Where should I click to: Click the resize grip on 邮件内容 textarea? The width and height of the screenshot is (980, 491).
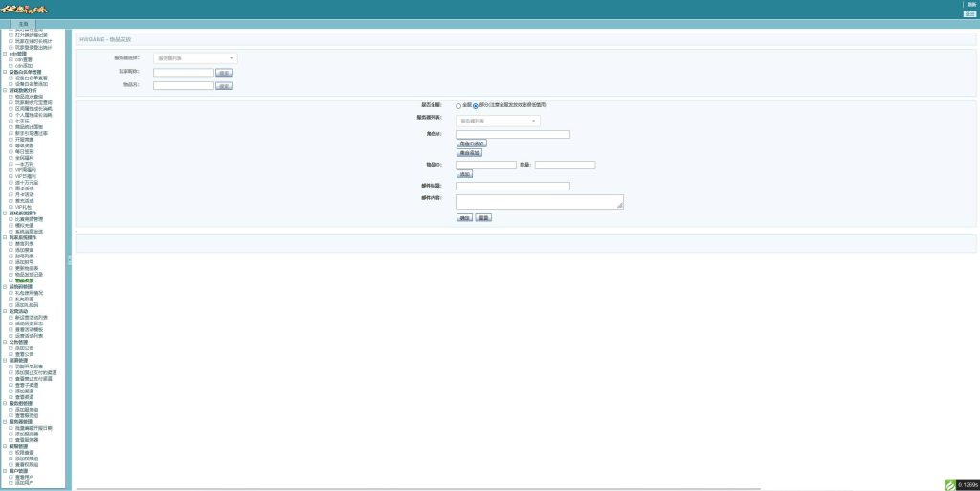click(621, 206)
